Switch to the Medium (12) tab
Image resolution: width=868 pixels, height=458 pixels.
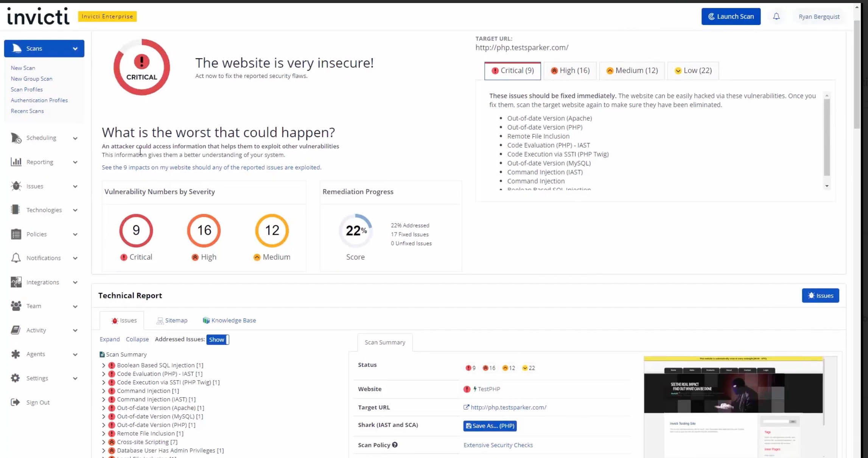(x=632, y=71)
